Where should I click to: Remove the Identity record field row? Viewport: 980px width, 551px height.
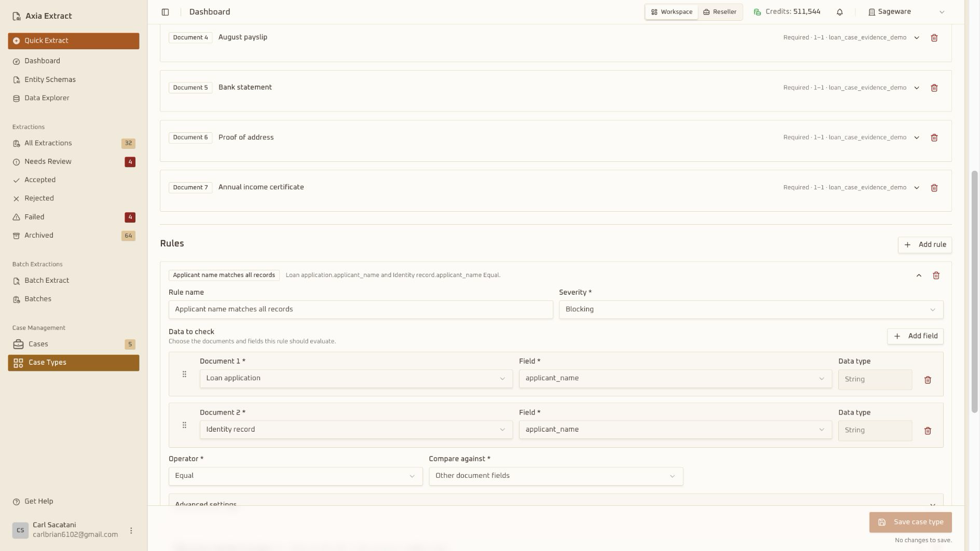928,431
